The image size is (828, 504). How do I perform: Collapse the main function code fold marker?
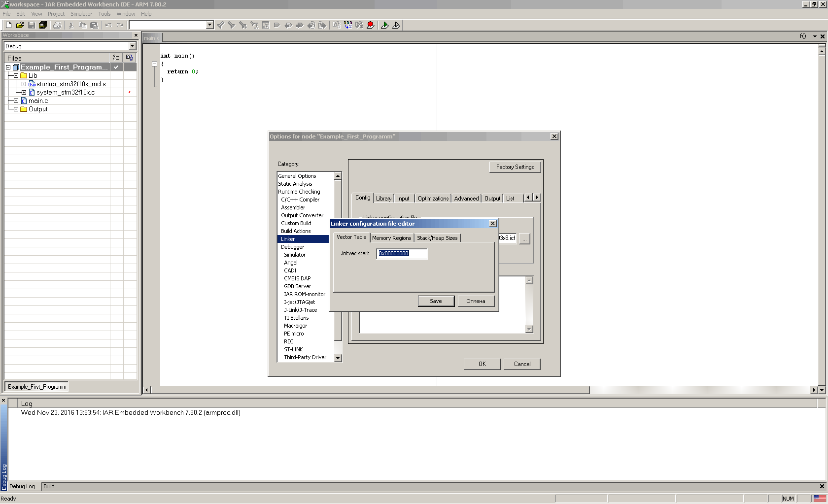[x=154, y=64]
